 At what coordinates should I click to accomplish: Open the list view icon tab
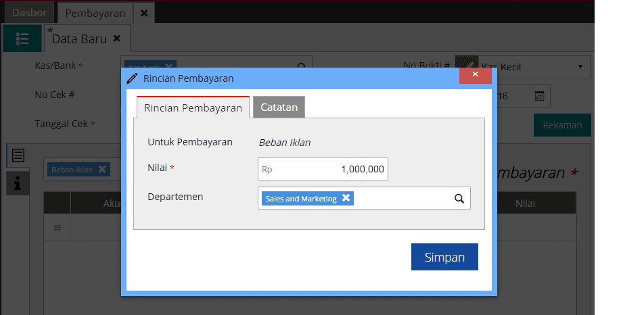[x=22, y=39]
